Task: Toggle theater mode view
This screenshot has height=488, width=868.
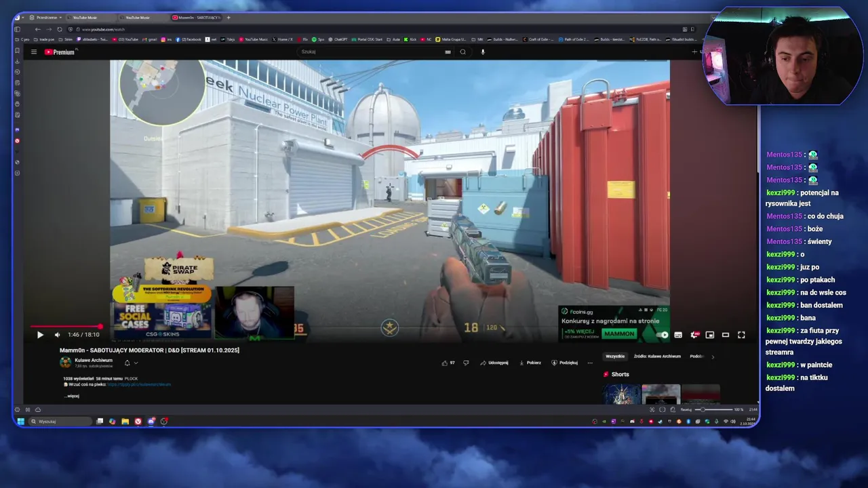Action: coord(726,335)
